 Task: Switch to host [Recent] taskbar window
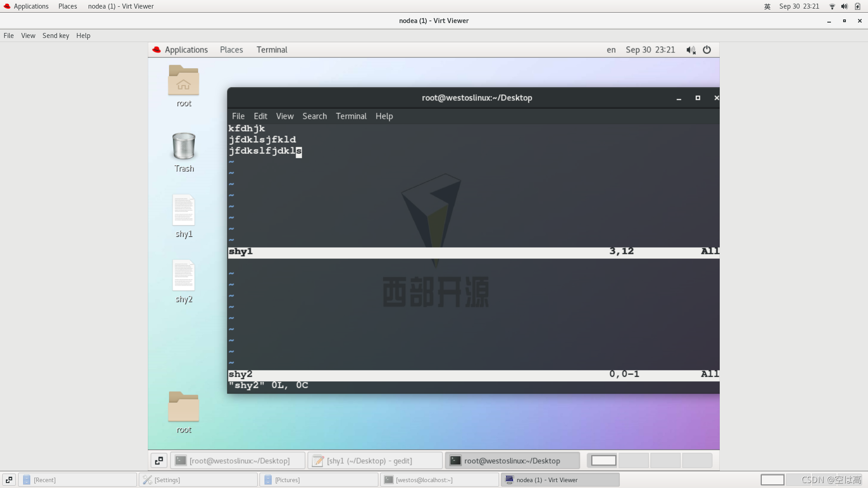[77, 480]
